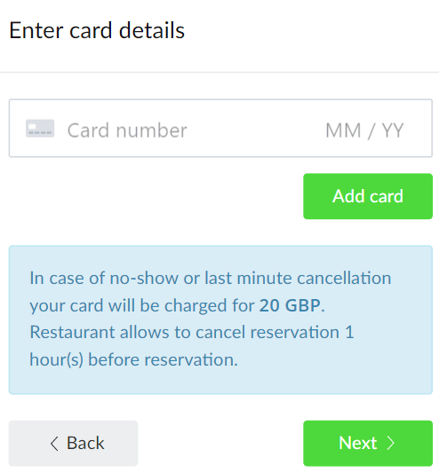Click the grey credit card icon
The width and height of the screenshot is (439, 473).
40,128
